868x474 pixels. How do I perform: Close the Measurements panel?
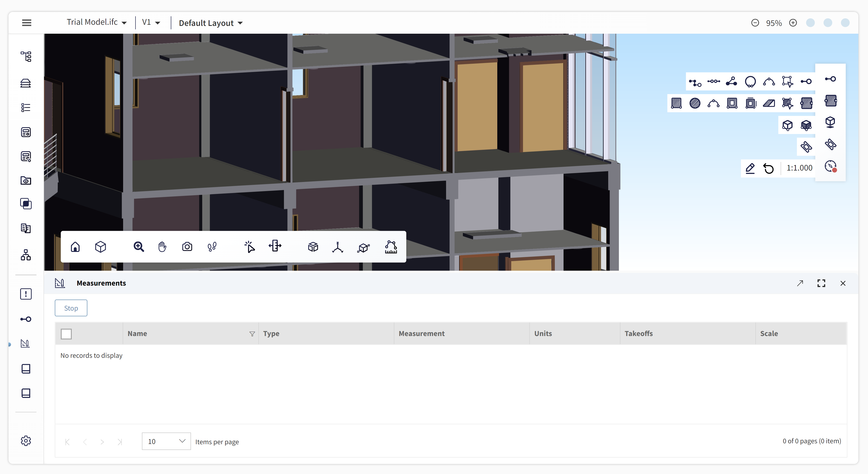click(843, 283)
